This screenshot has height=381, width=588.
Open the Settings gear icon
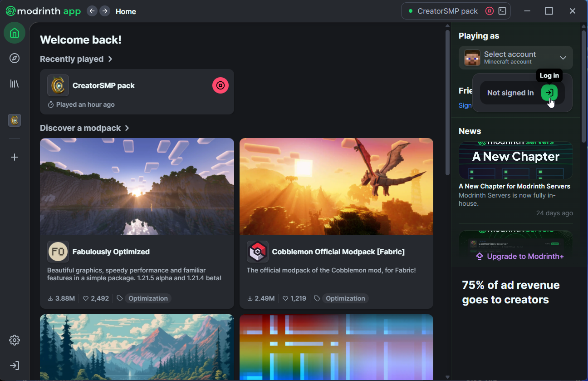click(15, 340)
